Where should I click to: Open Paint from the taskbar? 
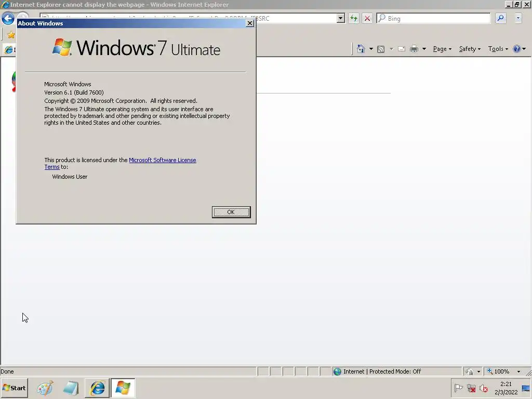pyautogui.click(x=45, y=388)
